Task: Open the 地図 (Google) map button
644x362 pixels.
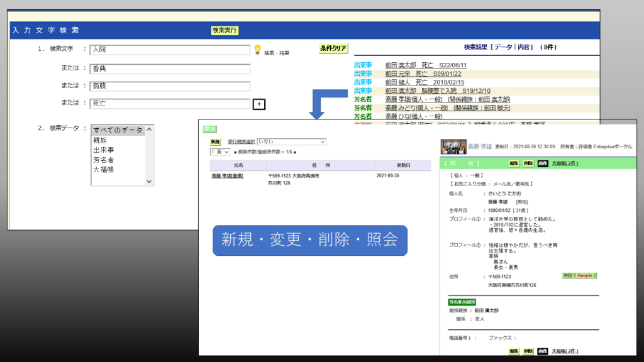Action: click(x=579, y=275)
